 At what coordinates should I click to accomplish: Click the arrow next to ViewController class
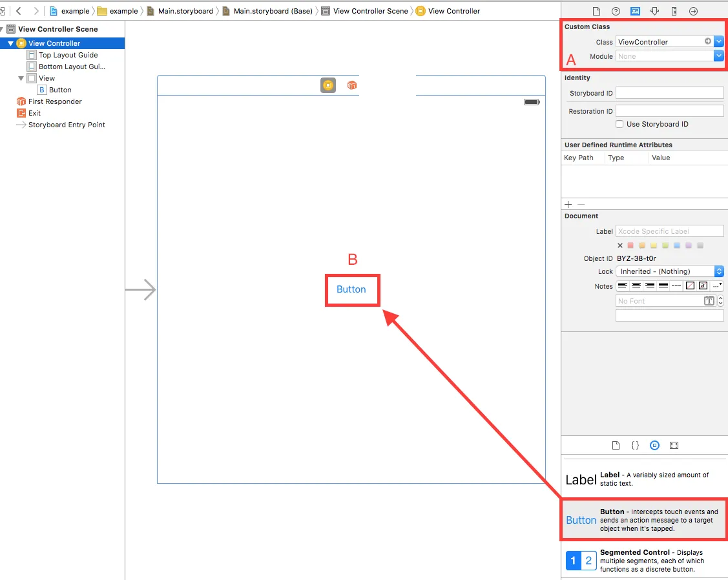[x=707, y=41]
